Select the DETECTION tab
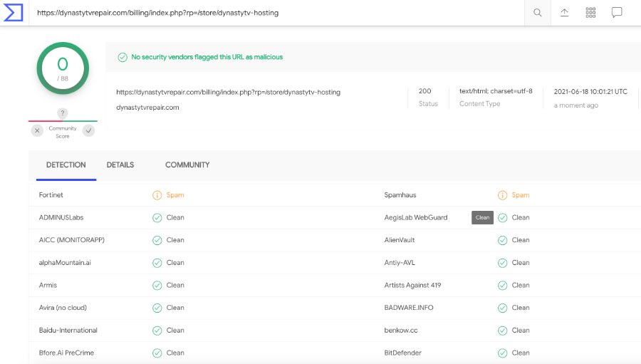This screenshot has height=364, width=641. click(66, 165)
